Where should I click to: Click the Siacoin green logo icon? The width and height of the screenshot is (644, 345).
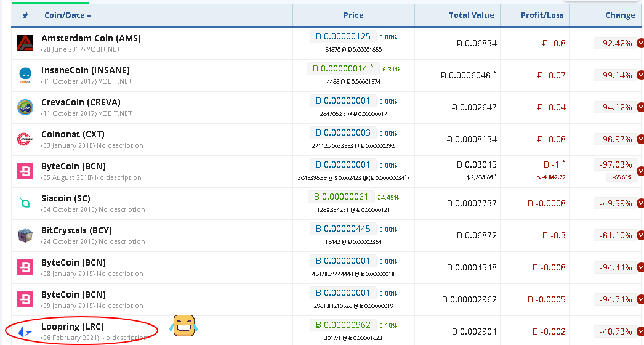coord(25,203)
